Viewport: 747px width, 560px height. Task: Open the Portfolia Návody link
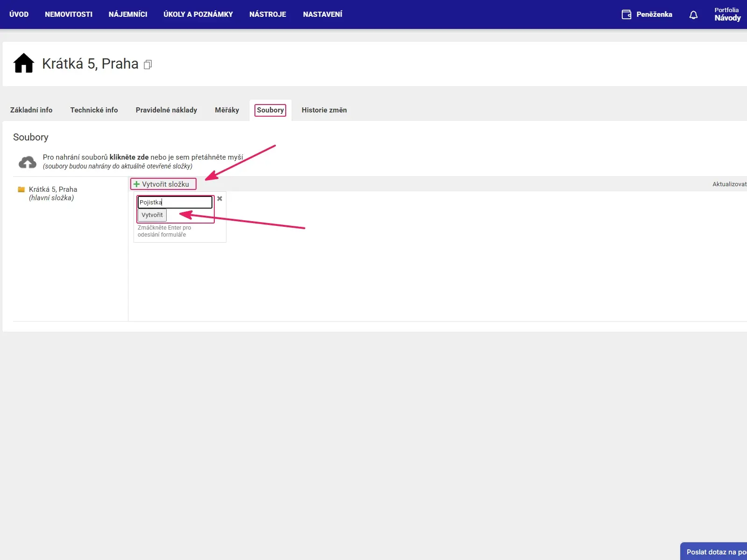click(727, 14)
